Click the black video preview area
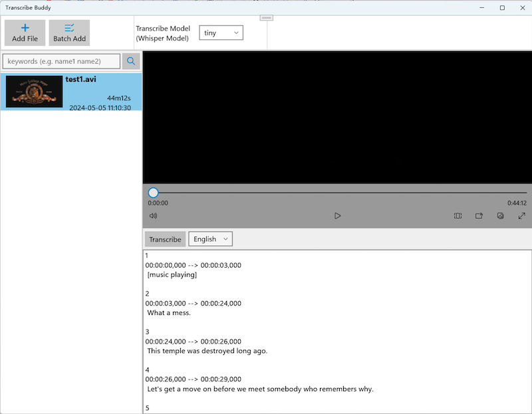This screenshot has height=414, width=532. pos(337,116)
